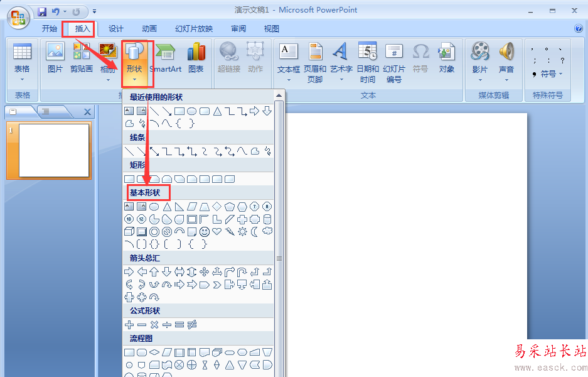Choose the division sign equation shape
588x377 pixels.
coord(167,325)
